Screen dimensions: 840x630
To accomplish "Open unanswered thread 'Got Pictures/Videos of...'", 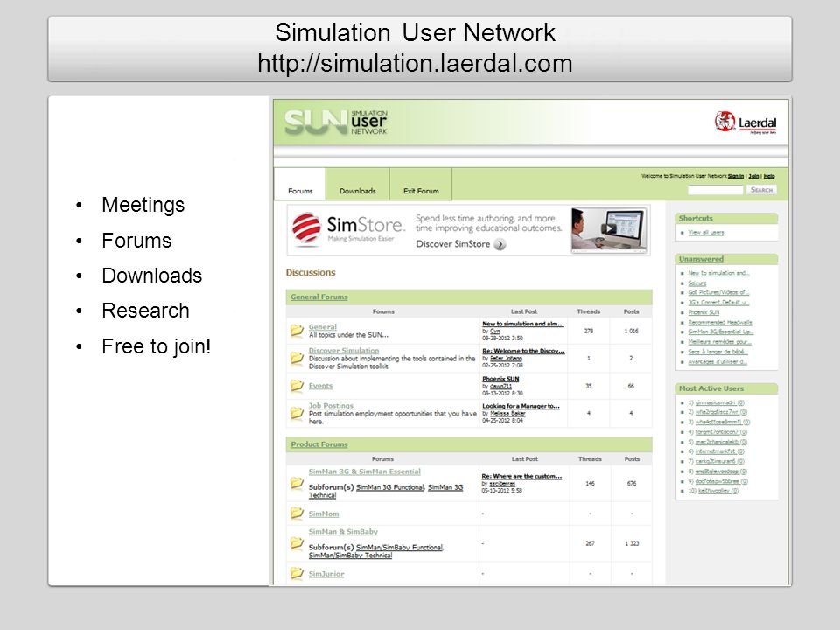I will (718, 292).
